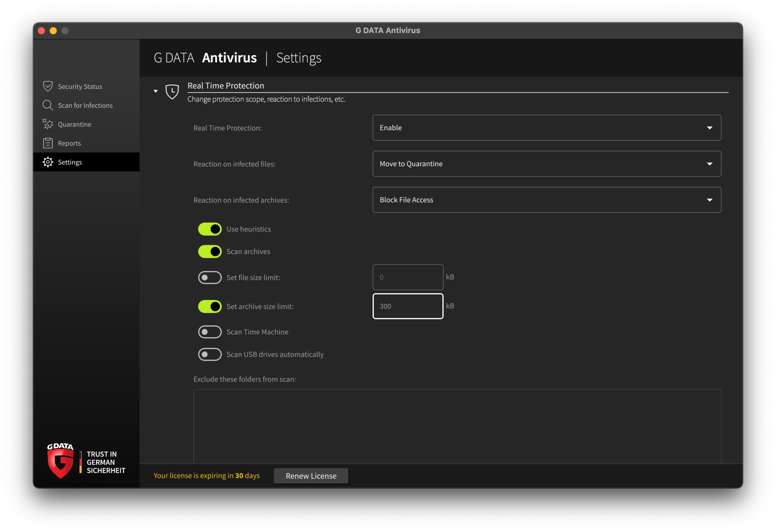The image size is (776, 532).
Task: Collapse the Real Time Protection section
Action: (156, 91)
